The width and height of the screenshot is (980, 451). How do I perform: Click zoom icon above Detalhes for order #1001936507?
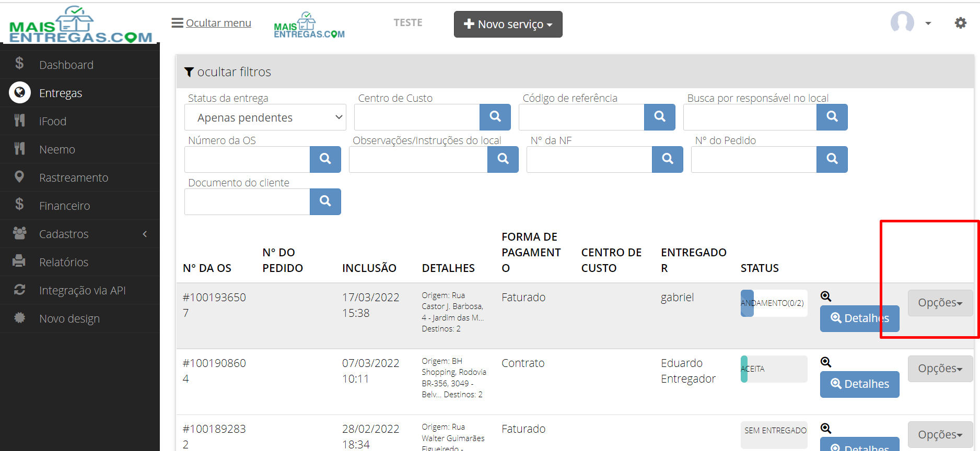826,296
